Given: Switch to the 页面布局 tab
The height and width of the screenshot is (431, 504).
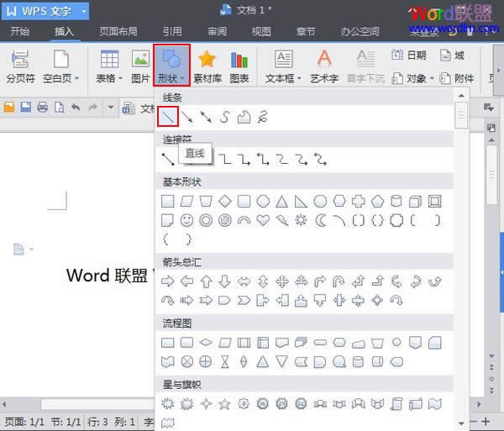Looking at the screenshot, I should (x=119, y=32).
